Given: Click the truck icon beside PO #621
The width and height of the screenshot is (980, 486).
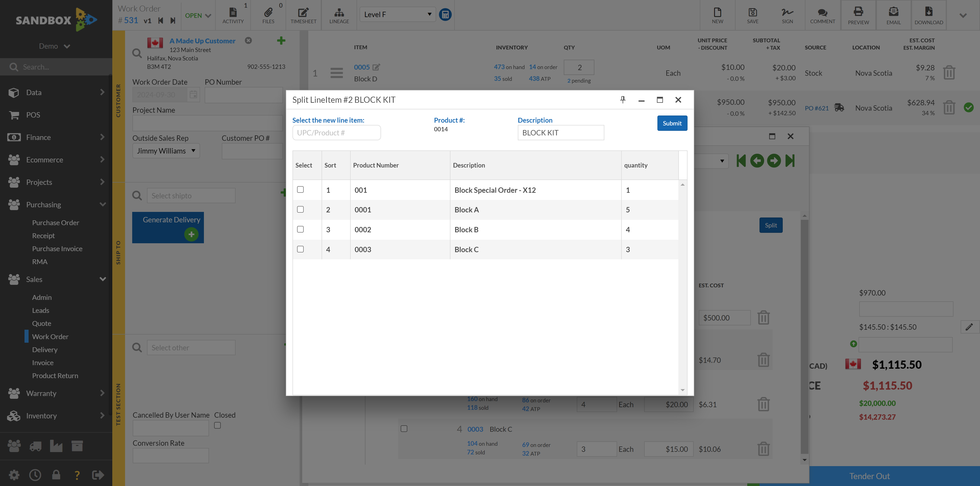Looking at the screenshot, I should tap(839, 108).
